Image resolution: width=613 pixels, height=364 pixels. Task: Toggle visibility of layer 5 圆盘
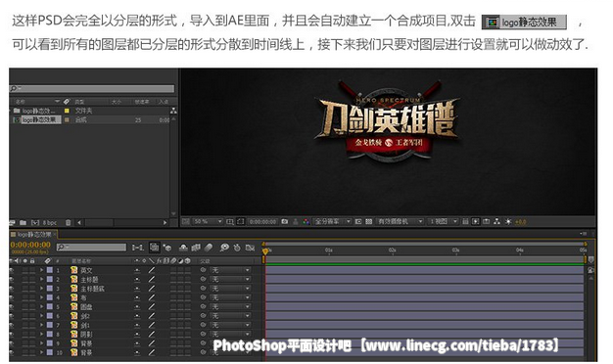(x=11, y=306)
